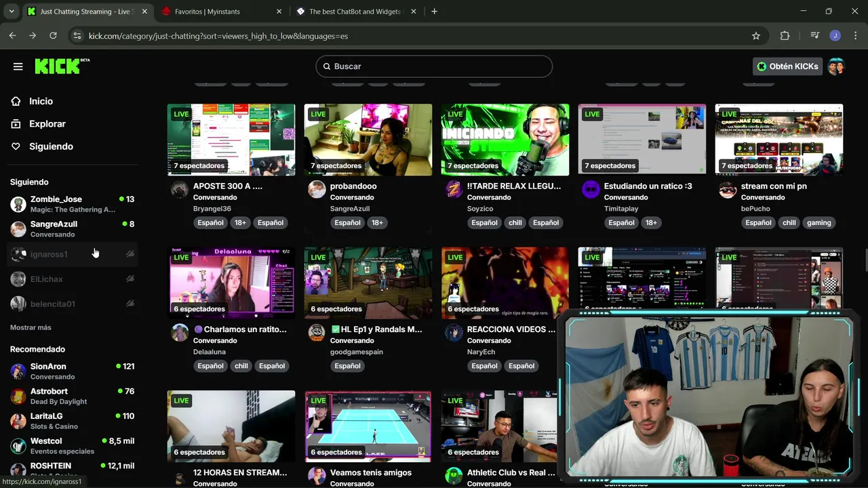Open Westcol recommended channel
Image resolution: width=868 pixels, height=488 pixels.
click(72, 446)
